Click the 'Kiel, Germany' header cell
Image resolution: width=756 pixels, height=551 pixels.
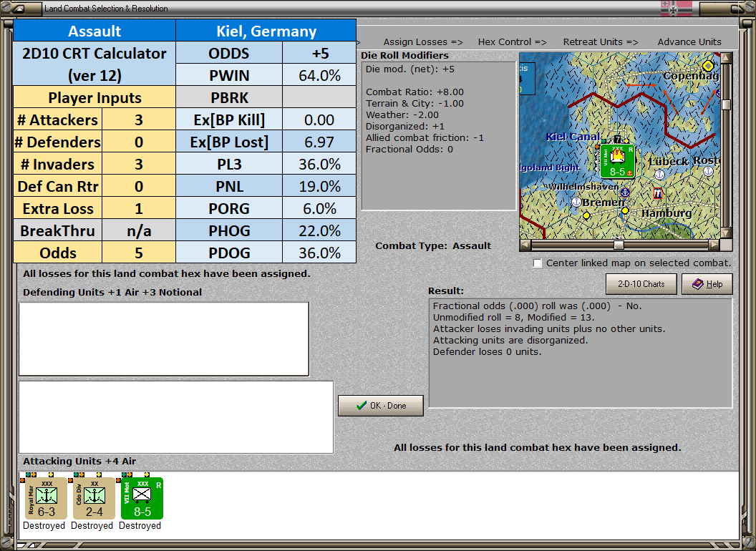(266, 31)
